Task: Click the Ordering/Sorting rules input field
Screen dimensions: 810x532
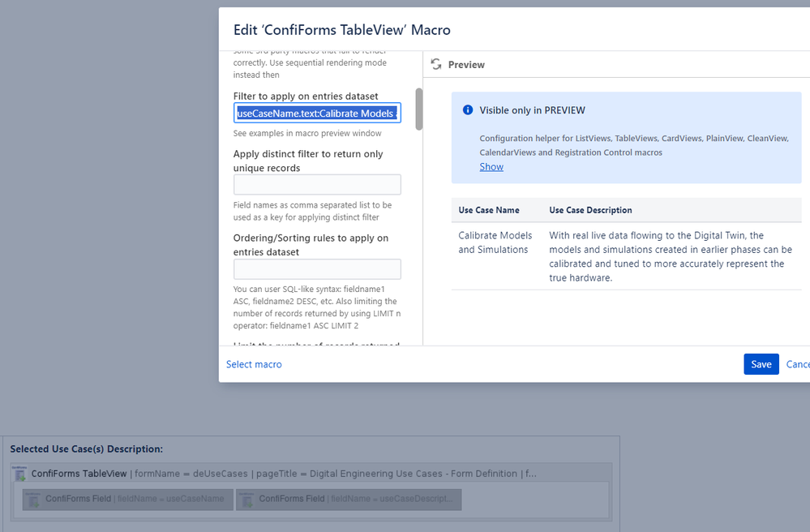Action: [317, 268]
